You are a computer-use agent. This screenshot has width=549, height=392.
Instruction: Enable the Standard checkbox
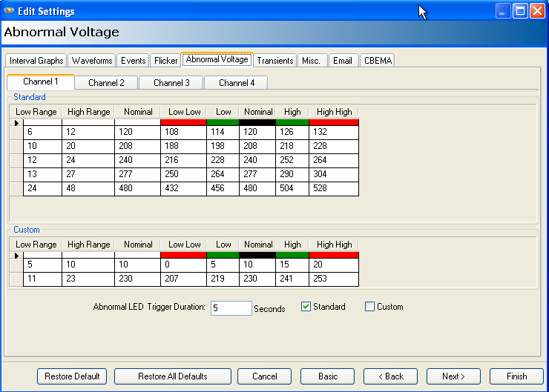(x=306, y=307)
